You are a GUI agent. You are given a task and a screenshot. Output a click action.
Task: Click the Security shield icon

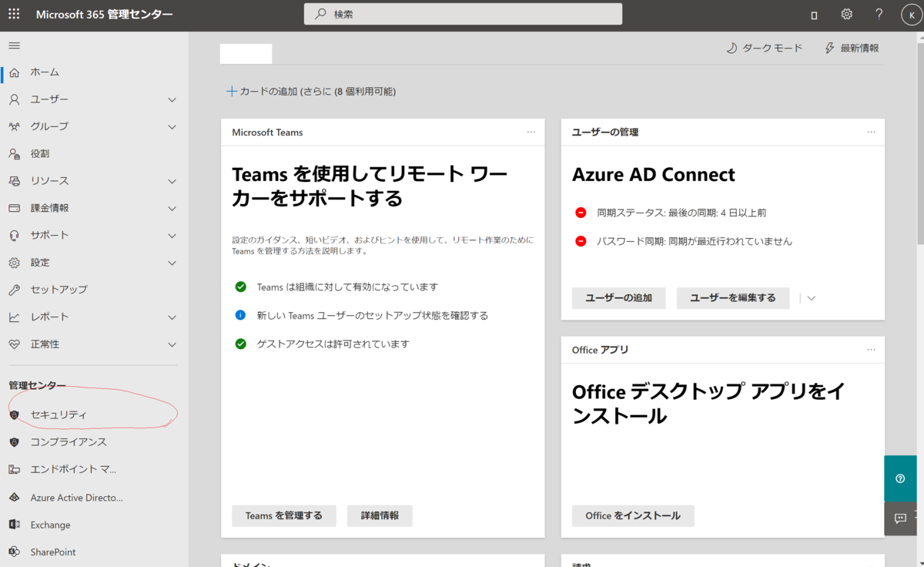(14, 415)
